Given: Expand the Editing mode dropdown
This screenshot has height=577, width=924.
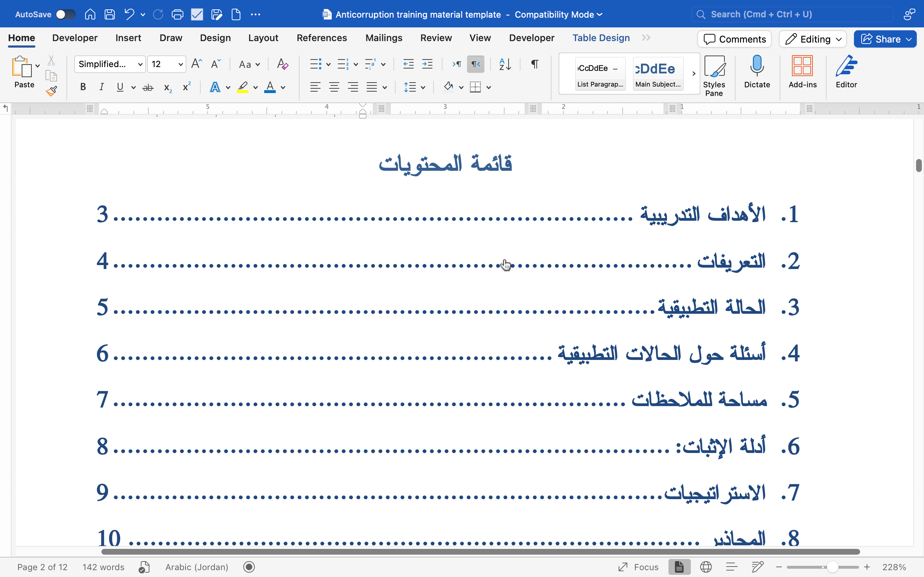Looking at the screenshot, I should point(812,39).
